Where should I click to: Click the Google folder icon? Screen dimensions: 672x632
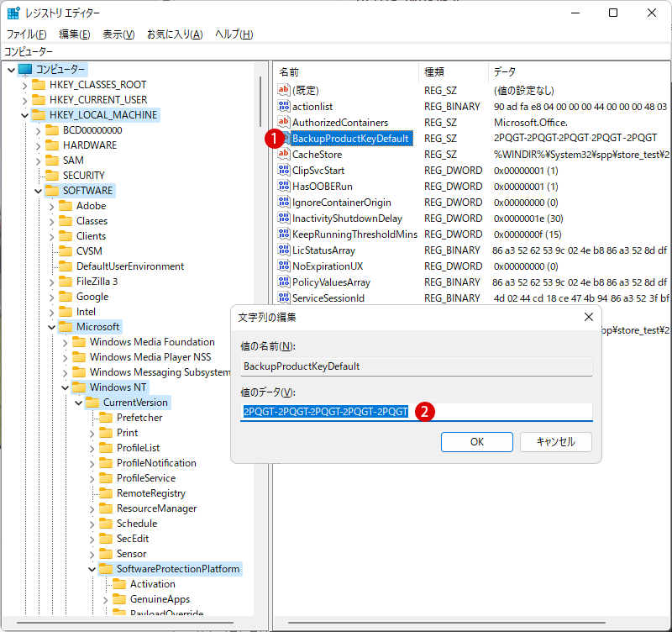click(x=66, y=297)
